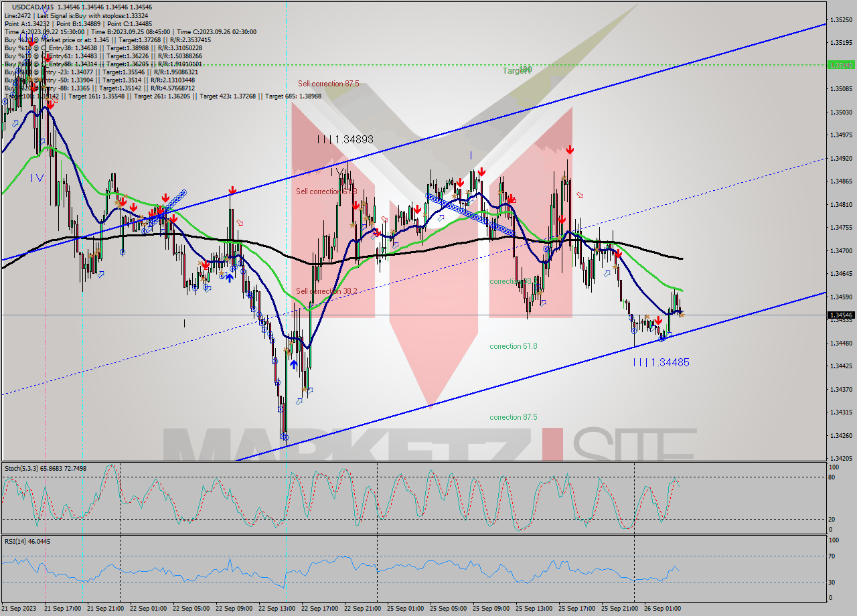Click the 1.34865 price axis value
This screenshot has width=857, height=616.
click(840, 181)
